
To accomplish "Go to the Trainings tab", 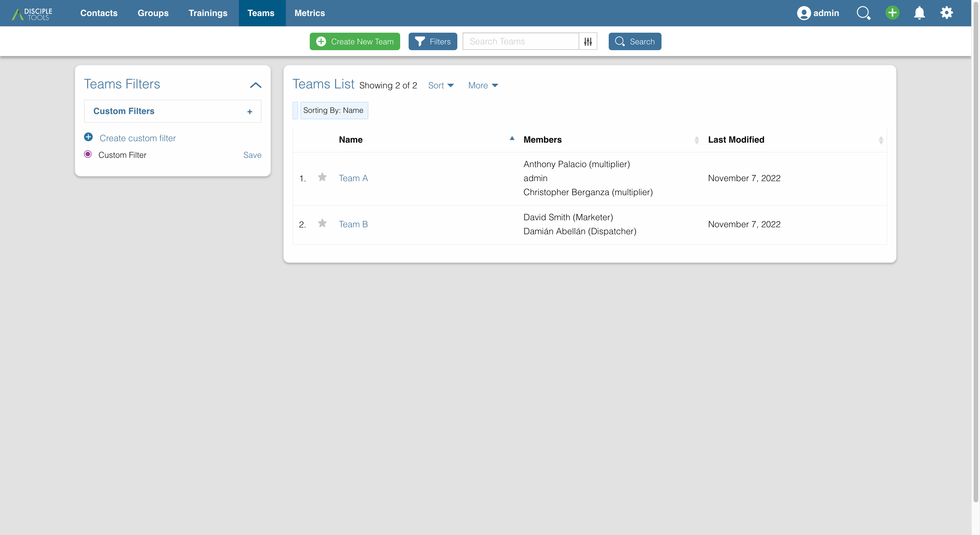I will [208, 13].
